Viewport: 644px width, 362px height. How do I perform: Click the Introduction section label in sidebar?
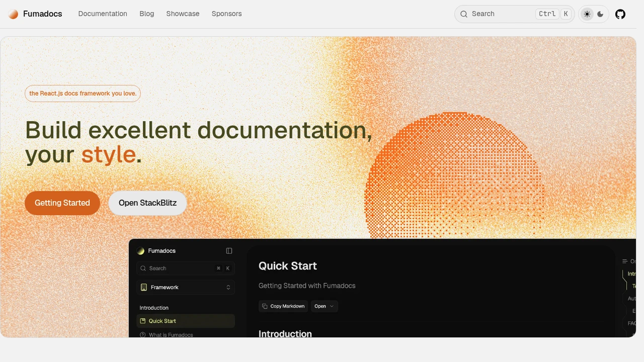point(154,308)
